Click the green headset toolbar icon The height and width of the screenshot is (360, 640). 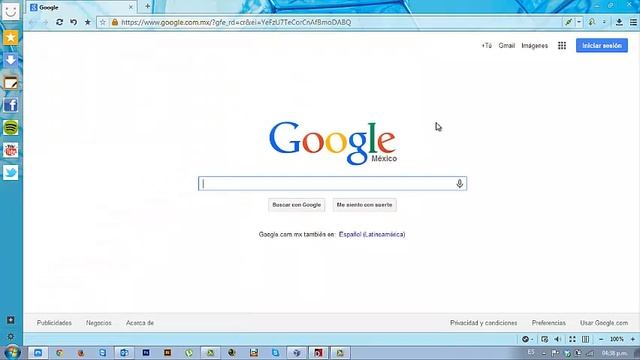pos(591,22)
